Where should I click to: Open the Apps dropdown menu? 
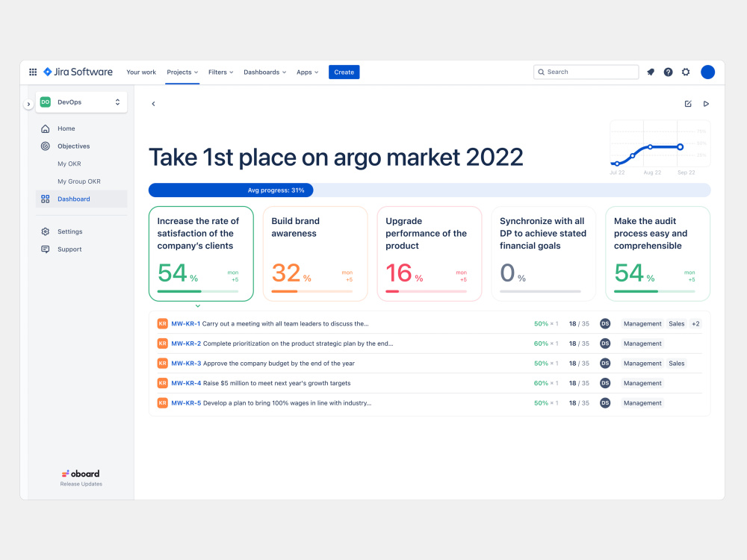tap(307, 72)
